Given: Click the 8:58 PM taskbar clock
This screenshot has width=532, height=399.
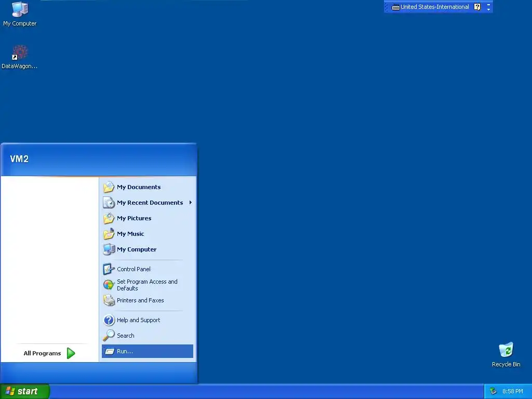Looking at the screenshot, I should click(x=513, y=391).
